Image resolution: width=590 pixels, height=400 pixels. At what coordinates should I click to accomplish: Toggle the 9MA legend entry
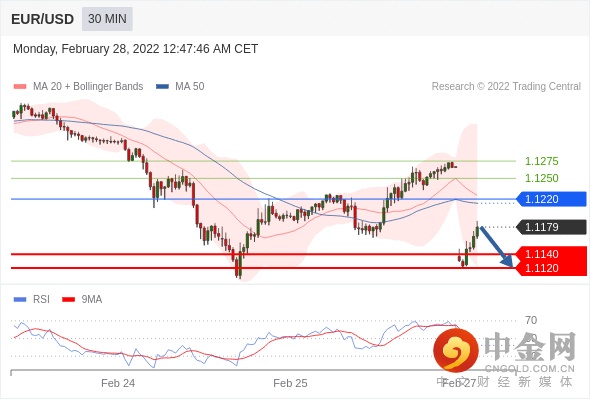click(82, 300)
